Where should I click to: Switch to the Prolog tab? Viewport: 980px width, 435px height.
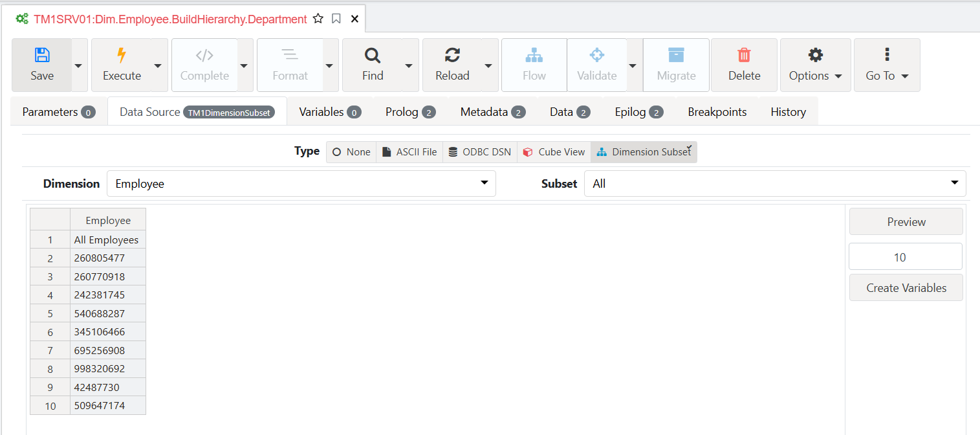pyautogui.click(x=410, y=112)
